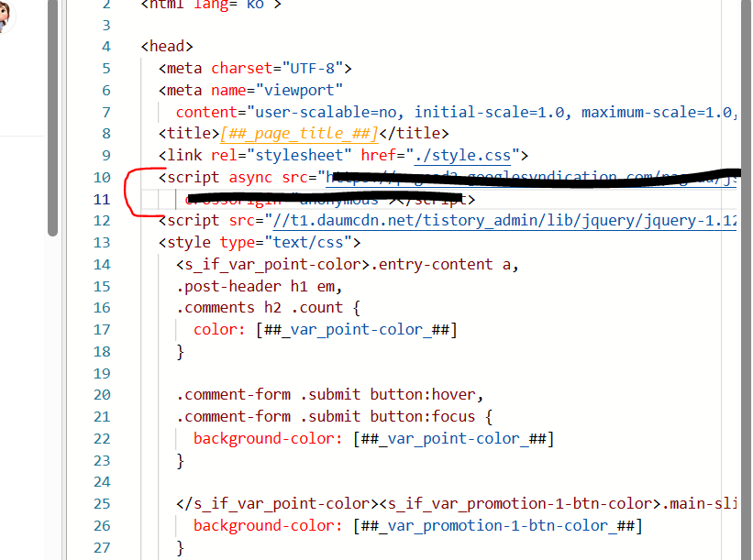Image resolution: width=753 pixels, height=560 pixels.
Task: Click color: [##_var_point-color_##] on line 17
Action: pos(325,330)
